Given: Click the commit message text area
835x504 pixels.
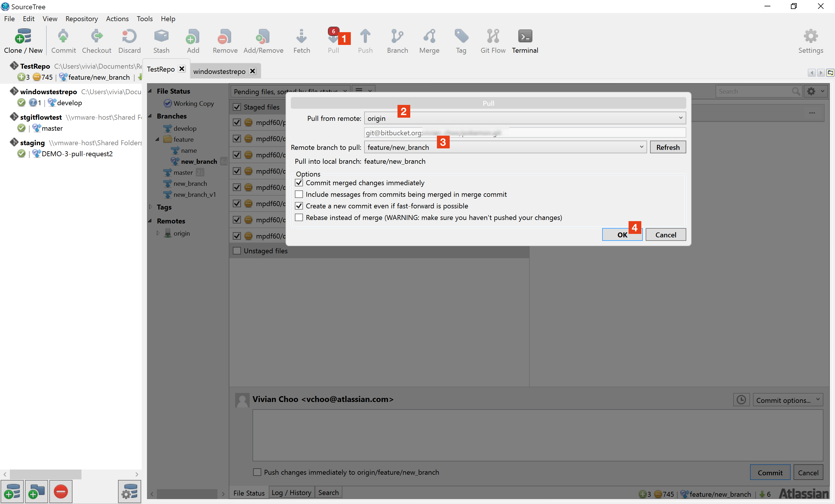Looking at the screenshot, I should pyautogui.click(x=538, y=435).
